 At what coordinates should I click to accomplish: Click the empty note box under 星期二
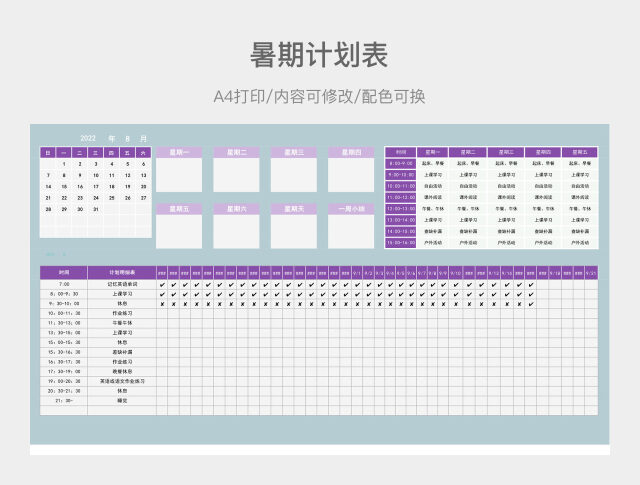(x=236, y=175)
